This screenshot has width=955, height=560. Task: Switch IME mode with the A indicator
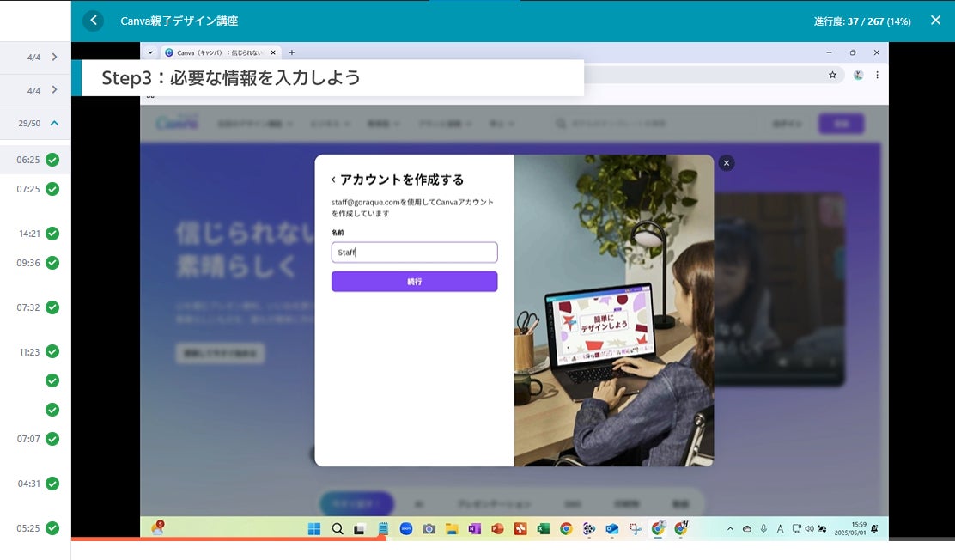point(780,529)
